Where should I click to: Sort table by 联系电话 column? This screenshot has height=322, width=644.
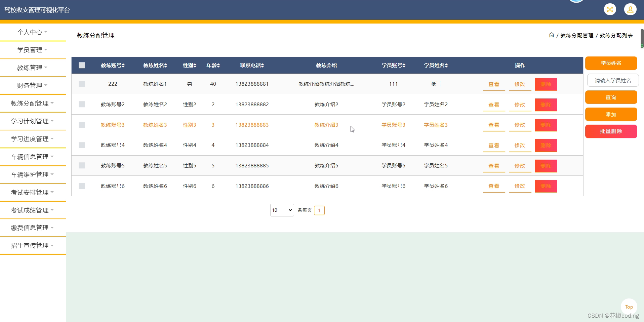(x=252, y=66)
